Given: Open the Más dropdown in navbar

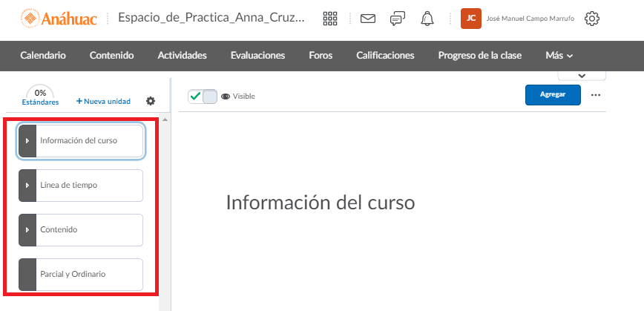Looking at the screenshot, I should pos(559,56).
